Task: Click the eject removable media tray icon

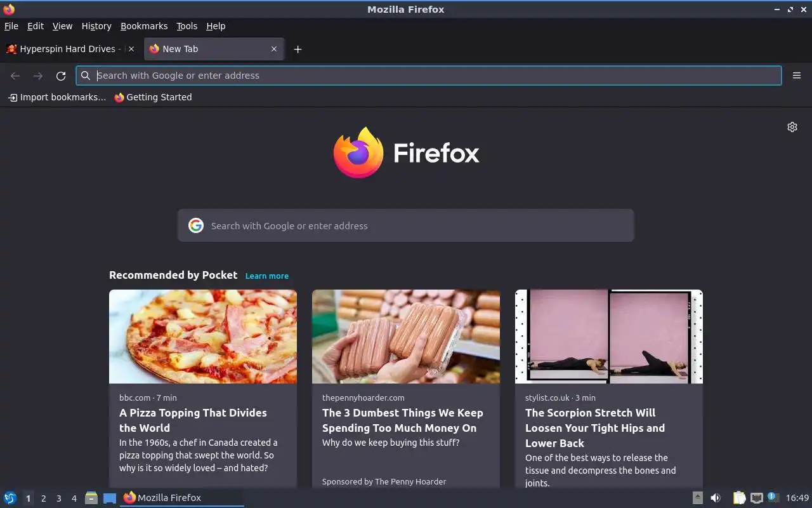Action: tap(697, 498)
